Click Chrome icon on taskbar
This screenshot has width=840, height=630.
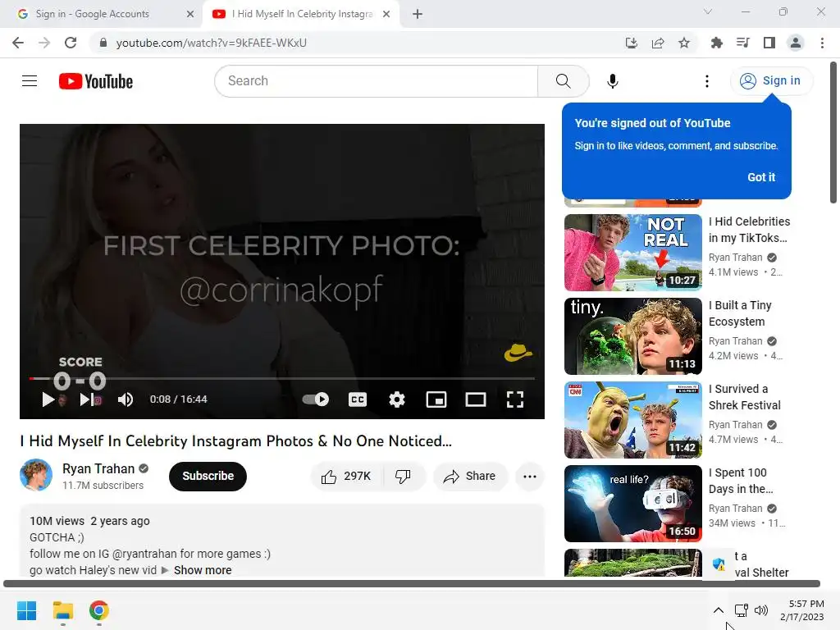(99, 610)
